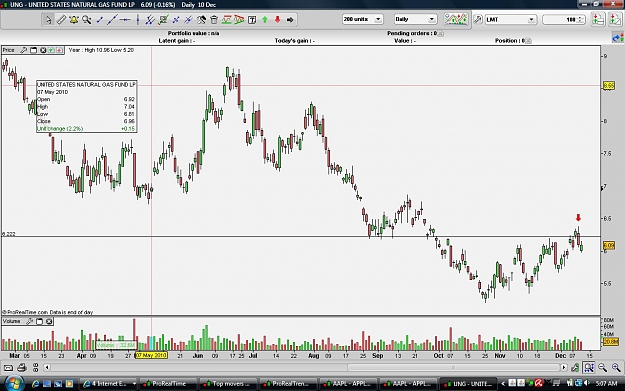Click the envelope icon bottom left
The width and height of the screenshot is (625, 391).
[x=8, y=367]
